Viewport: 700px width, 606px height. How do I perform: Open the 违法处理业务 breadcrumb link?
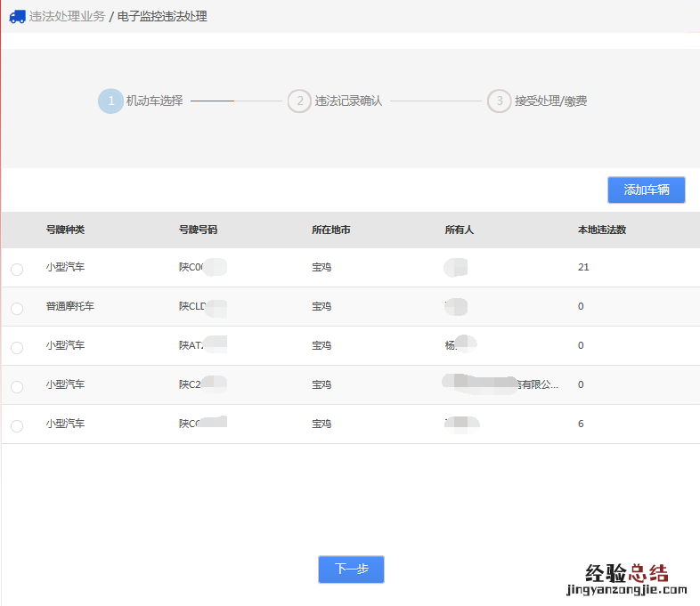[67, 16]
